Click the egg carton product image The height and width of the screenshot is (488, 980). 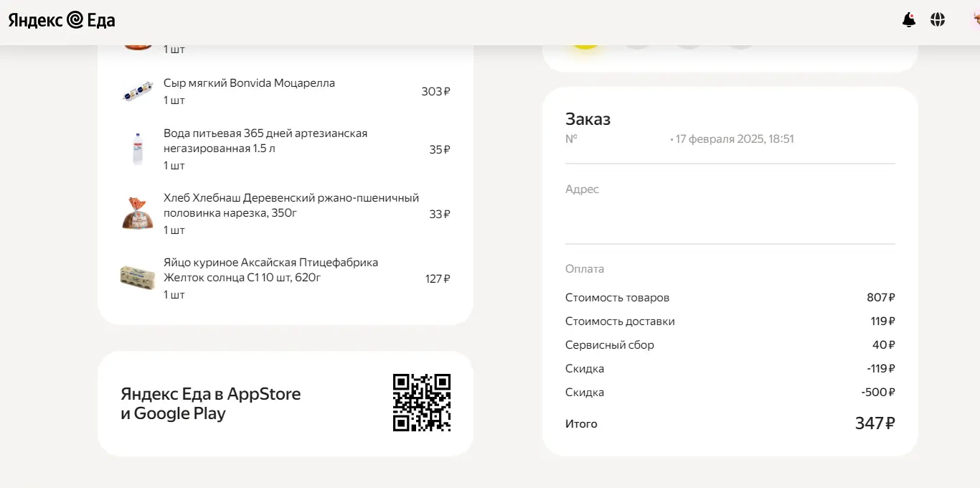138,278
